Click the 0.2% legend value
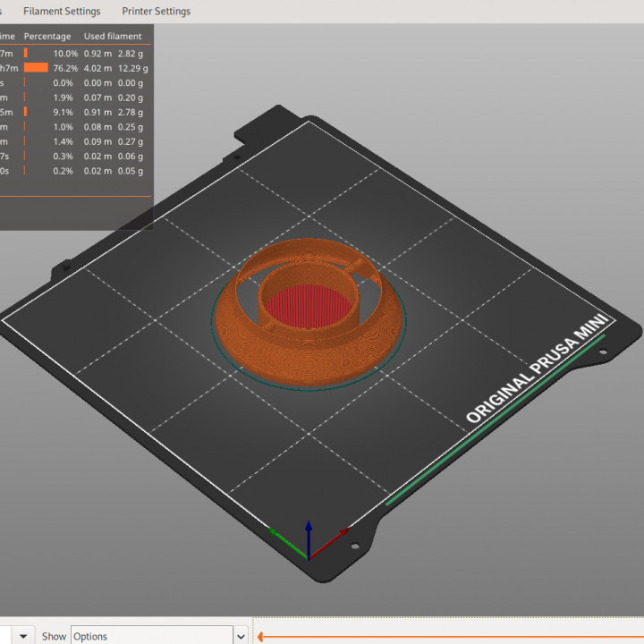 click(63, 171)
